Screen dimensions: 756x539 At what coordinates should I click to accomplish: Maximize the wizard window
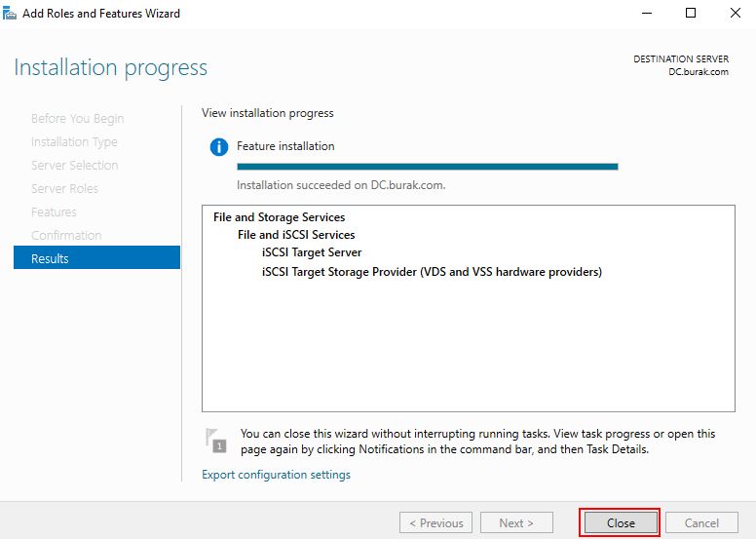(x=691, y=13)
